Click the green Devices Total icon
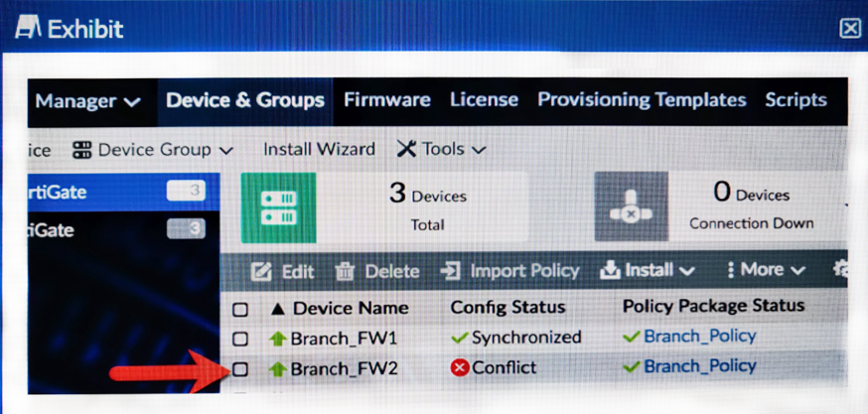868x414 pixels. (278, 207)
